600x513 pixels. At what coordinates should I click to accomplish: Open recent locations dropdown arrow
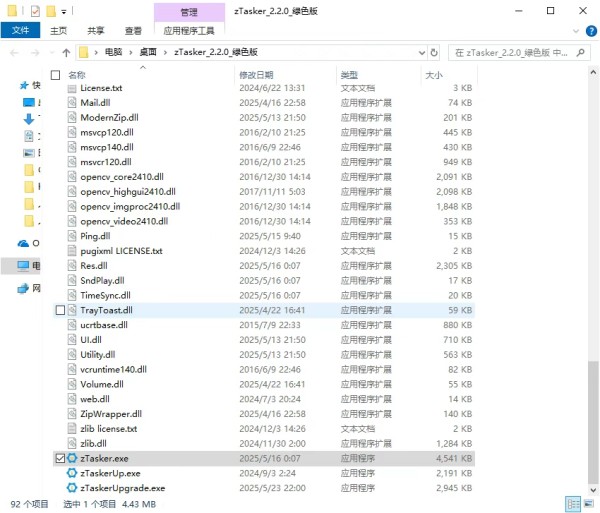click(x=52, y=53)
